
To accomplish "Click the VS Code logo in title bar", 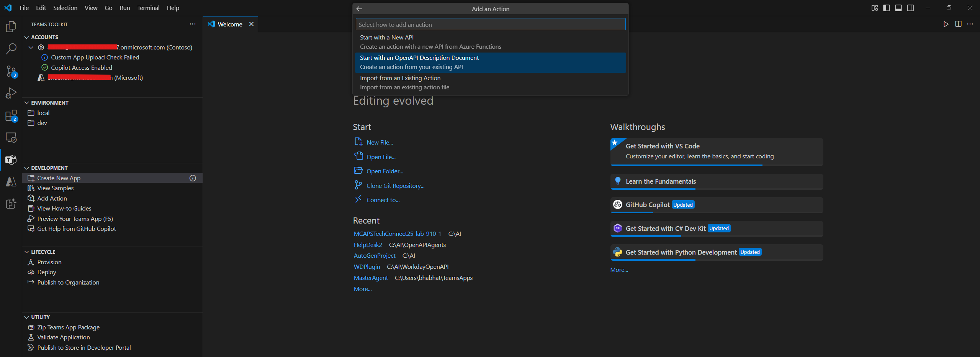I will pyautogui.click(x=8, y=8).
